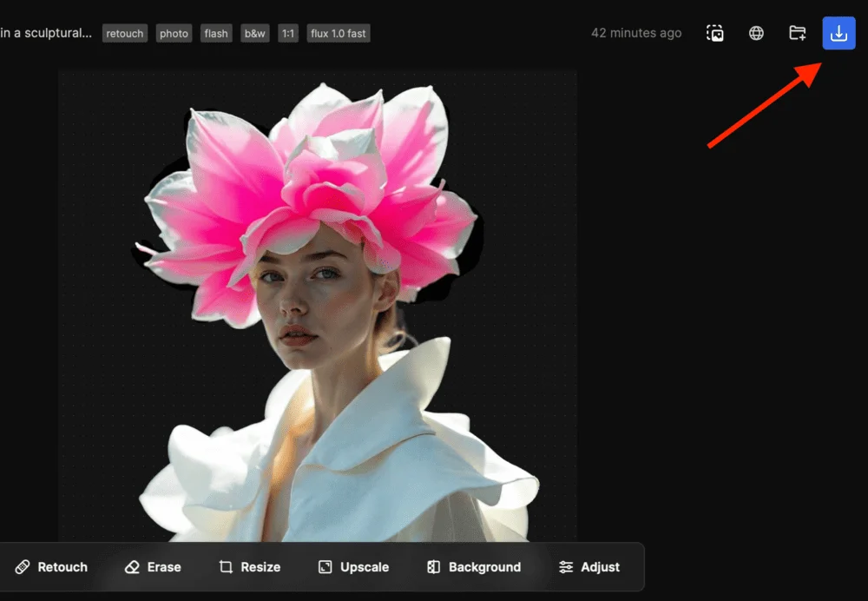Click the globe publish icon
The height and width of the screenshot is (601, 868).
(x=756, y=34)
